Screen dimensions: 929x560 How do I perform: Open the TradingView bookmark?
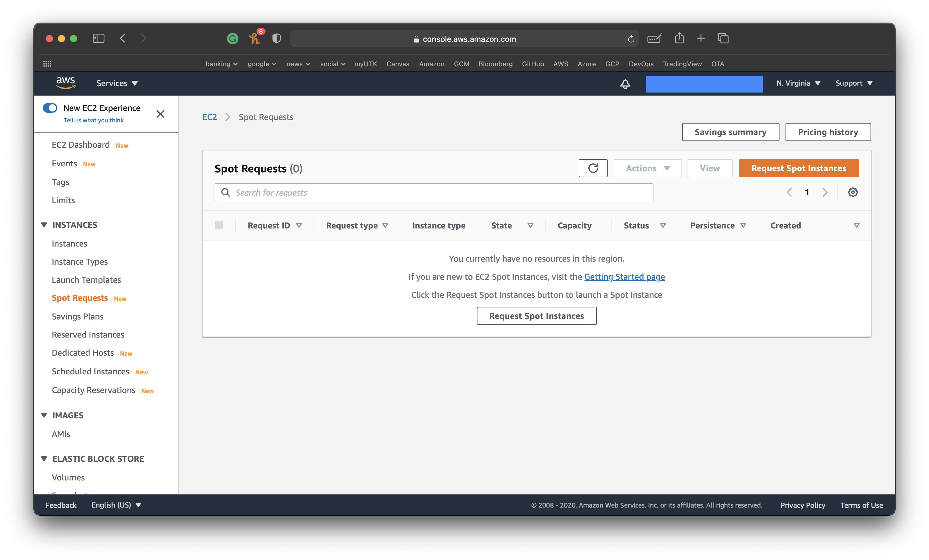(682, 64)
